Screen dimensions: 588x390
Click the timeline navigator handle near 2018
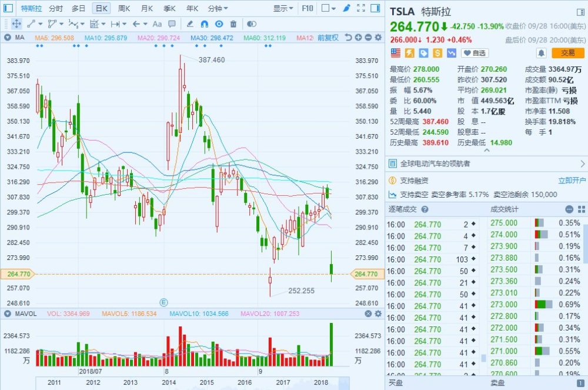click(344, 383)
